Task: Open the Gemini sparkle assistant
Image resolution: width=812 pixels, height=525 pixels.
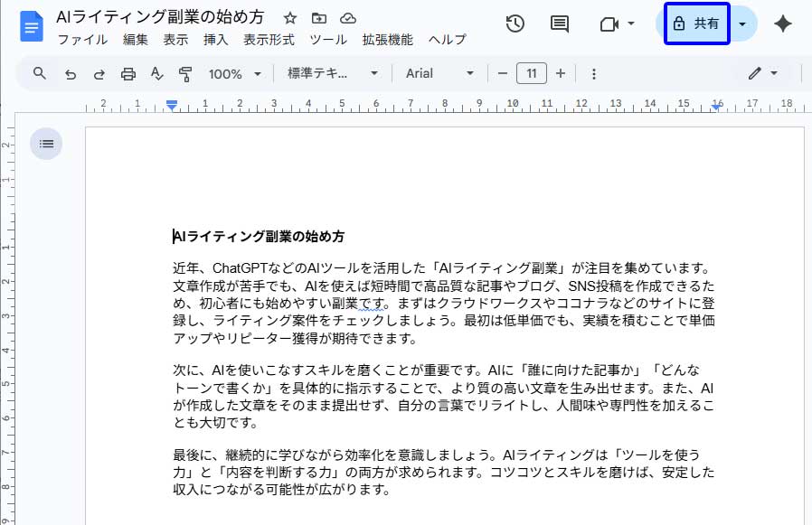Action: [783, 23]
